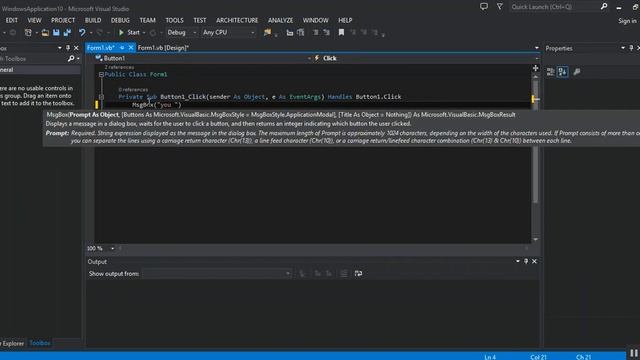Save the current file via disk icon
This screenshot has height=360, width=640.
[x=56, y=32]
